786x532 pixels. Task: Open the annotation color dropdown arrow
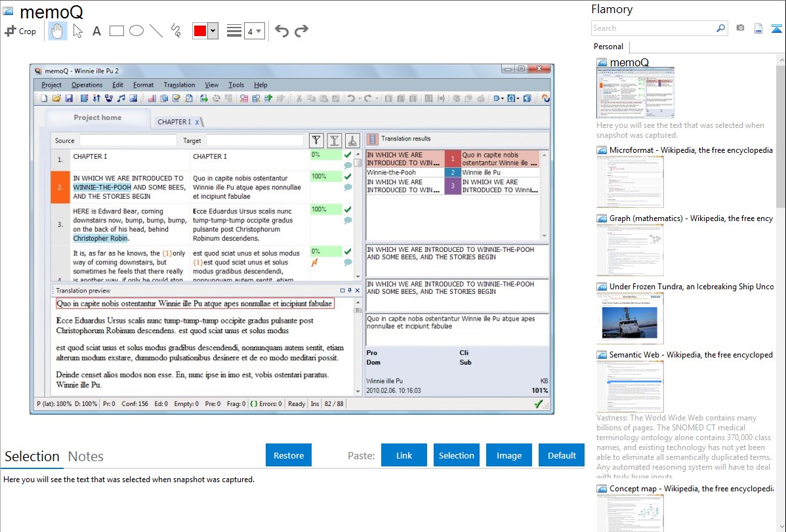point(213,31)
